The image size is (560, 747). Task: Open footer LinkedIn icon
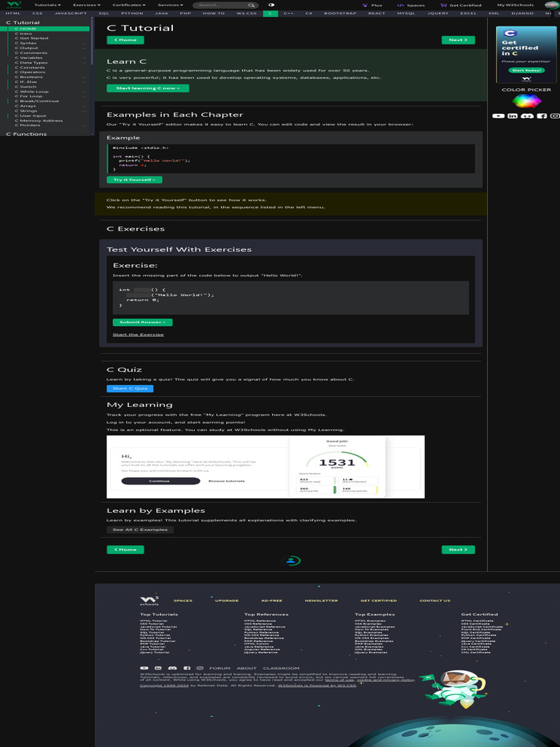[158, 668]
